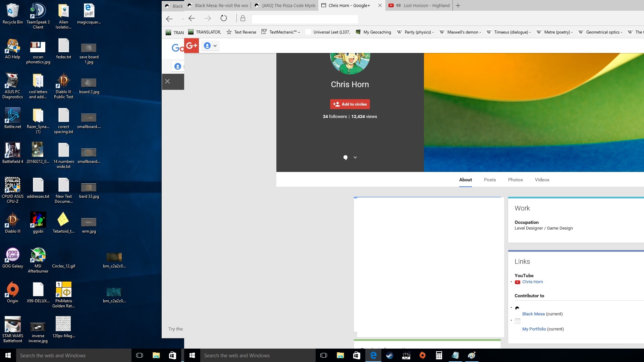Click the browser address bar field
Screen dimensions: 644x362
[305, 19]
